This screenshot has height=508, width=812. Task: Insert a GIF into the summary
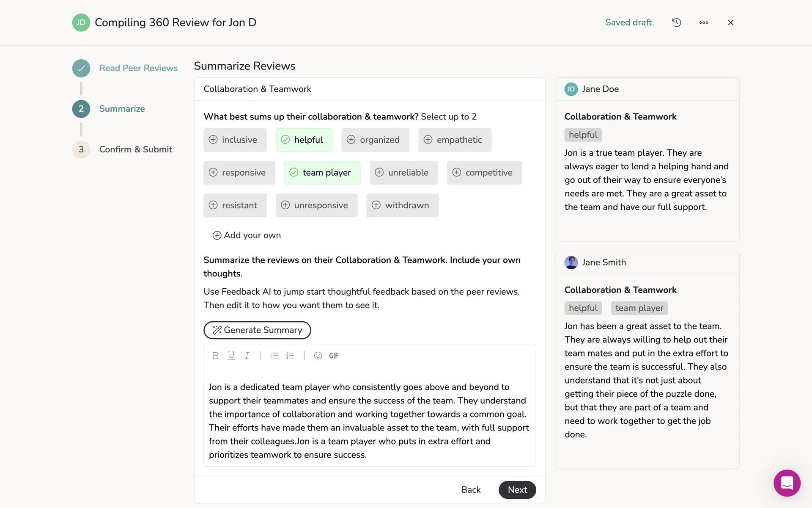(334, 356)
